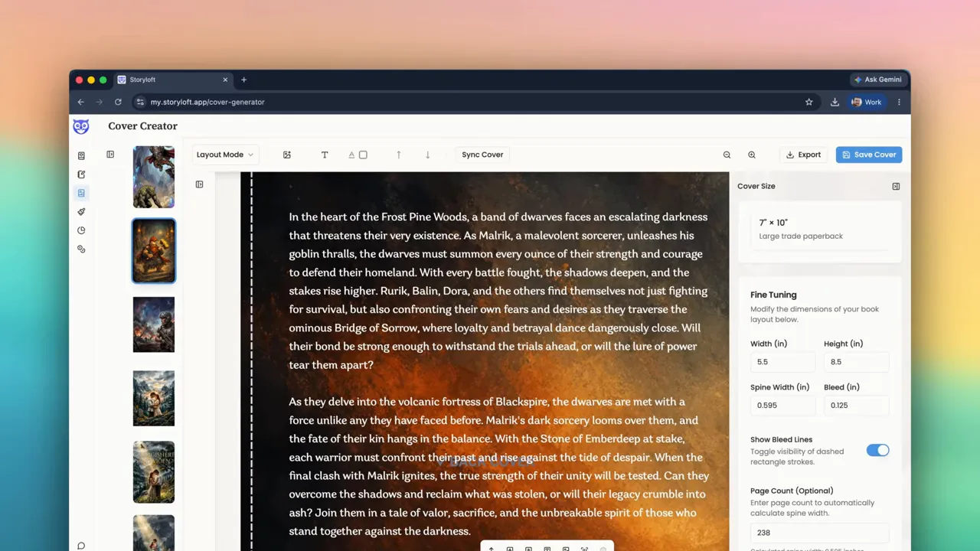Viewport: 980px width, 551px height.
Task: Bookmark this page with the star icon
Action: click(x=808, y=102)
